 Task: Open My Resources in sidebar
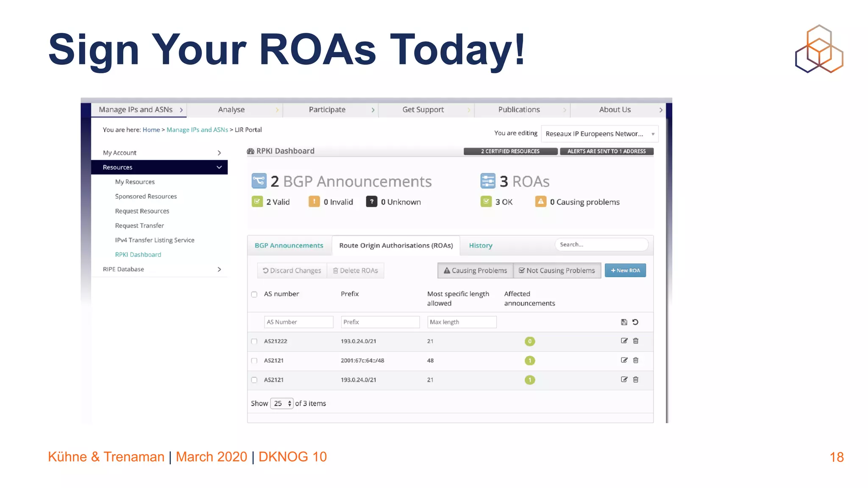[x=135, y=182]
